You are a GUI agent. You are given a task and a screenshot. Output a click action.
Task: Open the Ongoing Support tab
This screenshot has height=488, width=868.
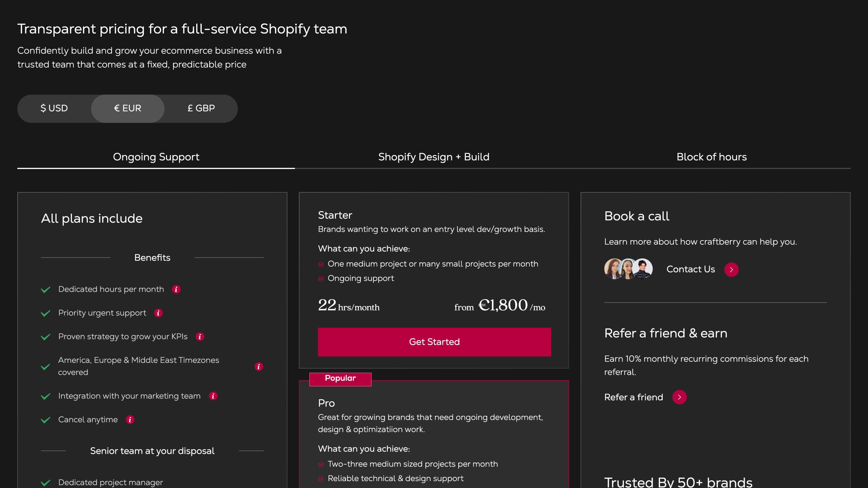[x=156, y=157]
